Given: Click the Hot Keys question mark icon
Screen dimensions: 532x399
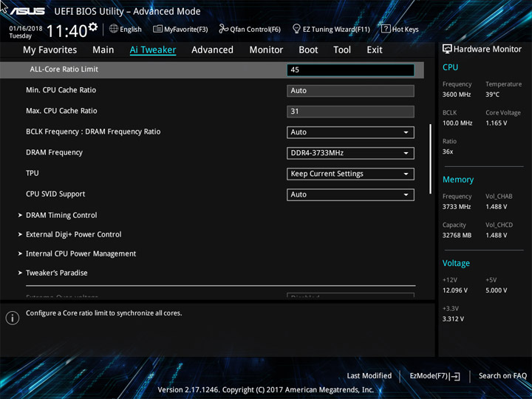Looking at the screenshot, I should (386, 29).
